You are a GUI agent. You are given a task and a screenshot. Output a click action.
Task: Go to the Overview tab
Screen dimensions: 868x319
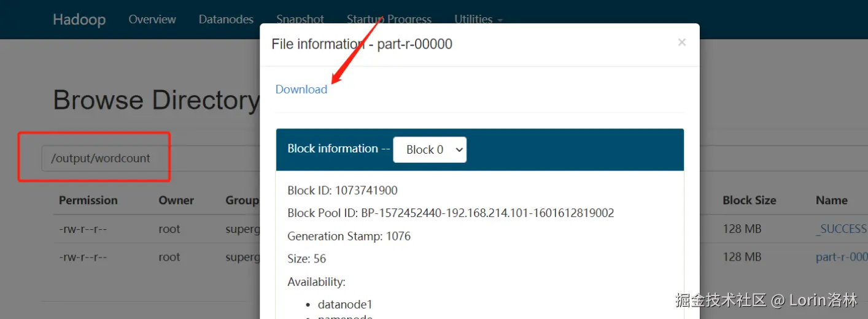(x=152, y=19)
